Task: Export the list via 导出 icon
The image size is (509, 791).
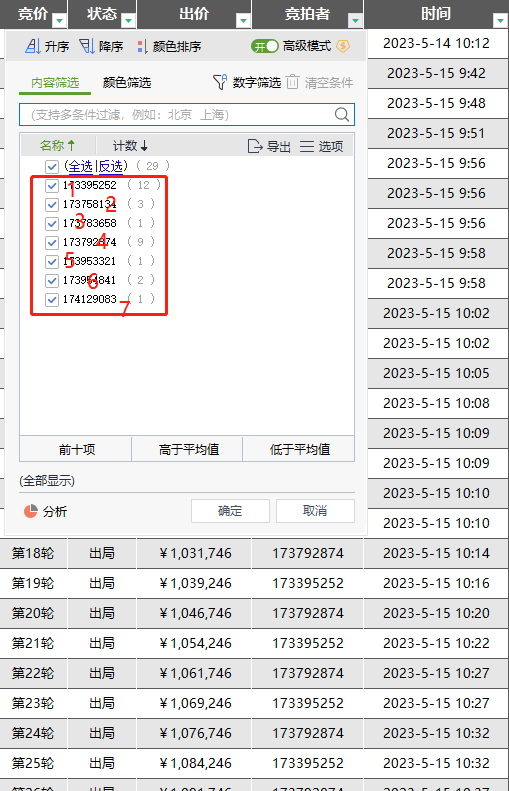Action: click(x=255, y=146)
